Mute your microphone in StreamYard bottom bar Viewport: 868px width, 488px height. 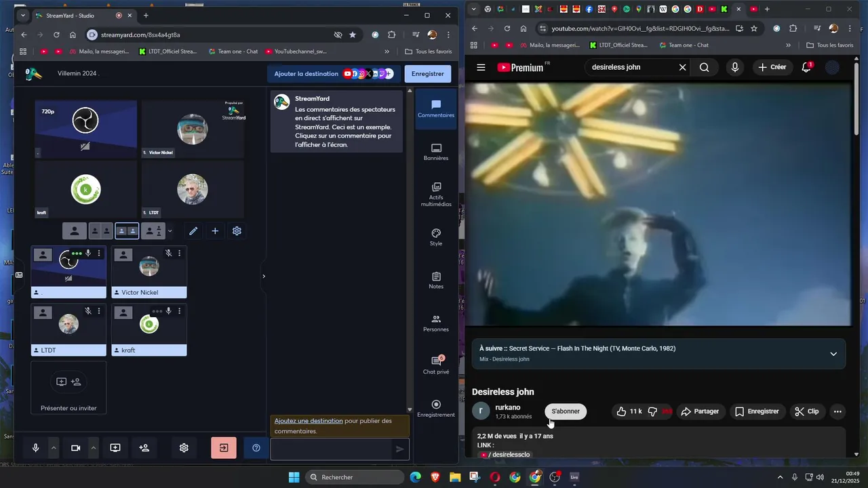pos(36,448)
